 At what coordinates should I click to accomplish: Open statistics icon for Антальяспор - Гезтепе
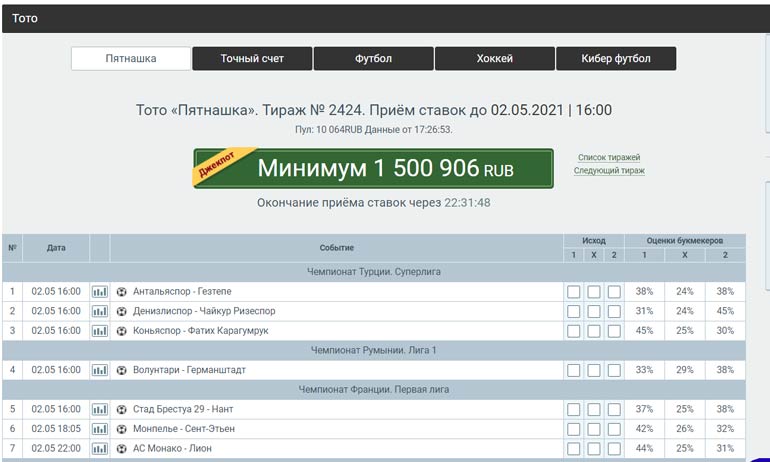point(100,292)
